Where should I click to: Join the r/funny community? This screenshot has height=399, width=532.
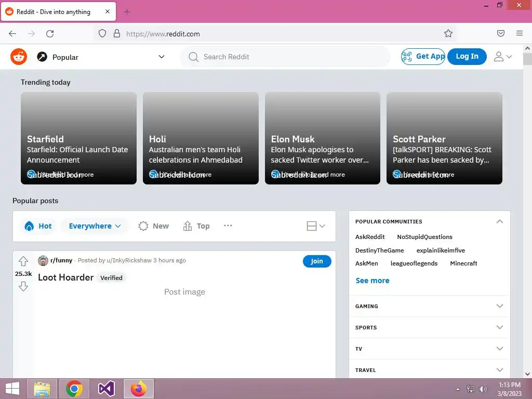[x=317, y=261]
